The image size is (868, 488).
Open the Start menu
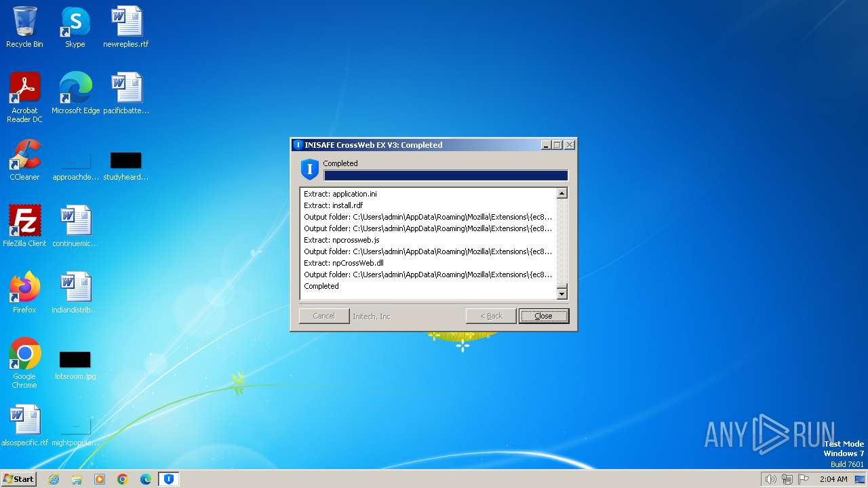pos(18,479)
